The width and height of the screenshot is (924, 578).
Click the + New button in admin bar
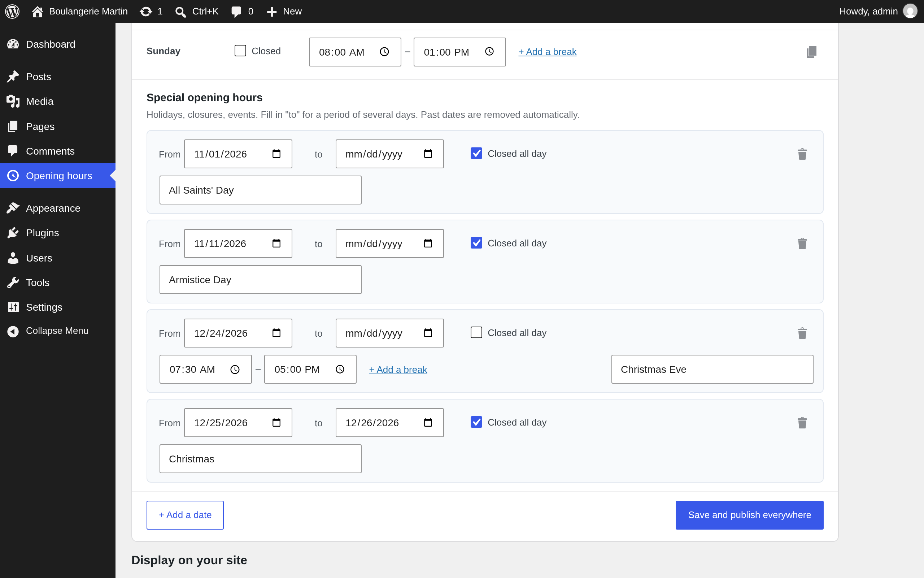[284, 12]
